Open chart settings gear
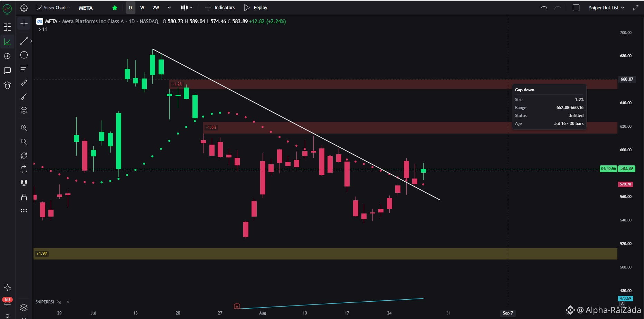 [24, 8]
